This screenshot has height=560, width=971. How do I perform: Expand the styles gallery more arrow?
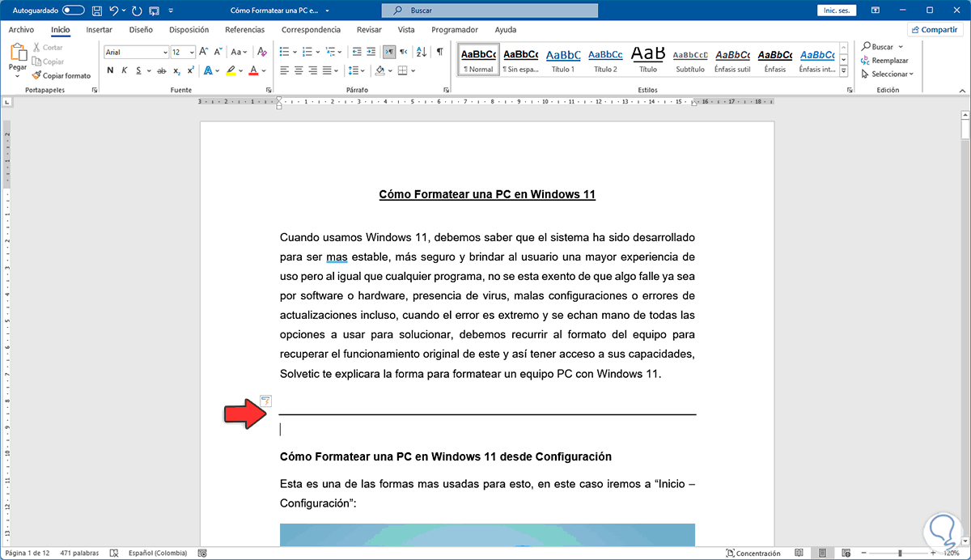pos(844,71)
